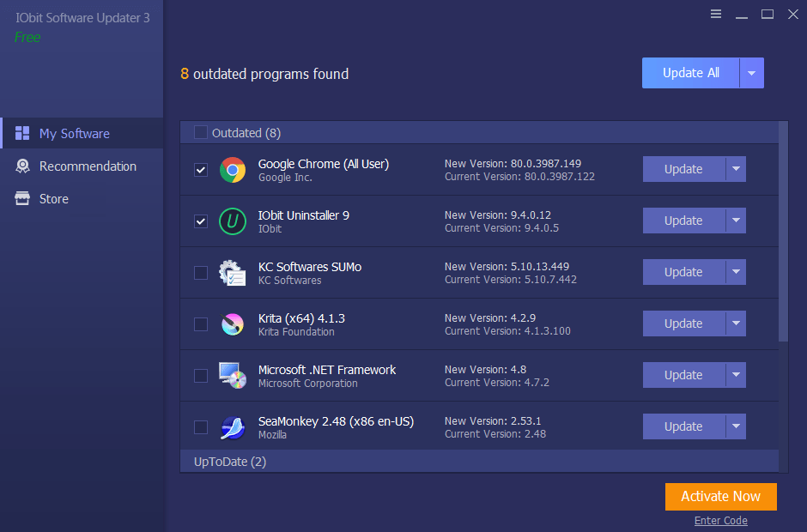
Task: Click the Krita Foundation publisher text
Action: coord(296,332)
